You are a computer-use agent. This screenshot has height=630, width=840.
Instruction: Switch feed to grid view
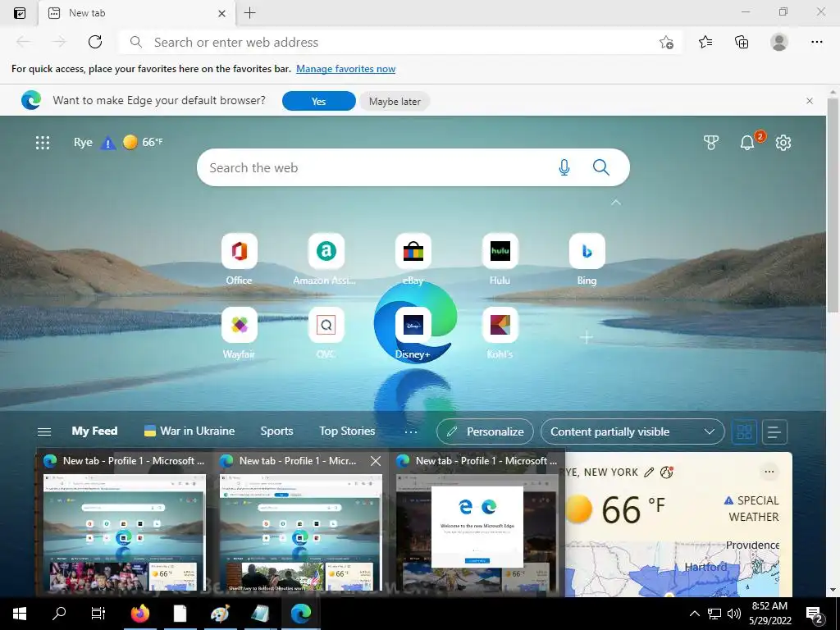pos(744,431)
